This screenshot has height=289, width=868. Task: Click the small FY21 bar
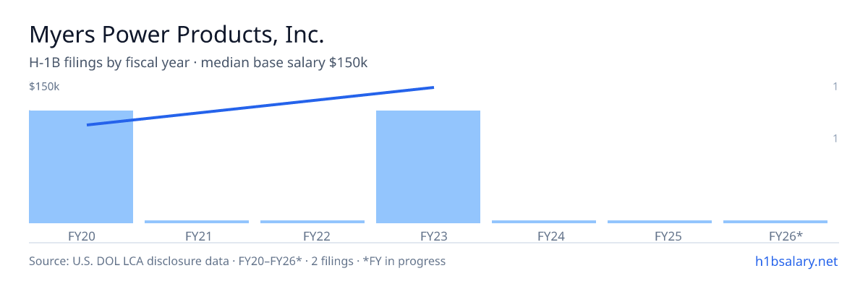coord(197,222)
